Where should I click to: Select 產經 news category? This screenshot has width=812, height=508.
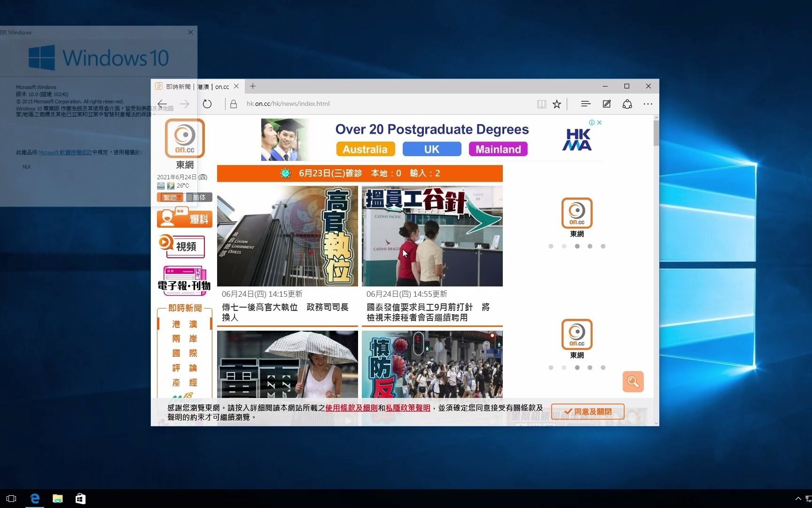click(x=185, y=382)
